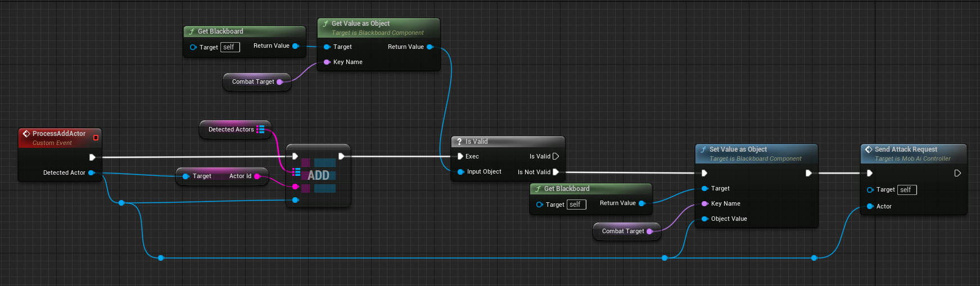Click the Target pin of upper Get Blackboard
This screenshot has height=286, width=980.
click(193, 47)
